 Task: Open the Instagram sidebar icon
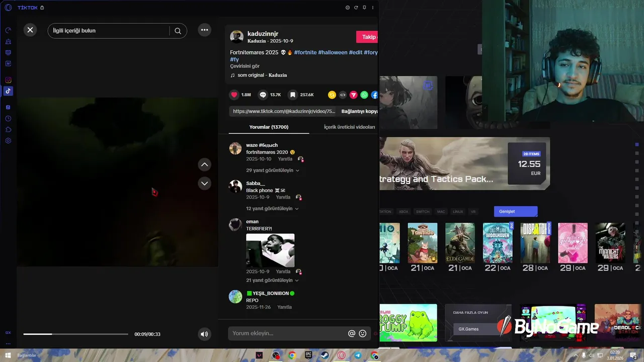pyautogui.click(x=8, y=80)
